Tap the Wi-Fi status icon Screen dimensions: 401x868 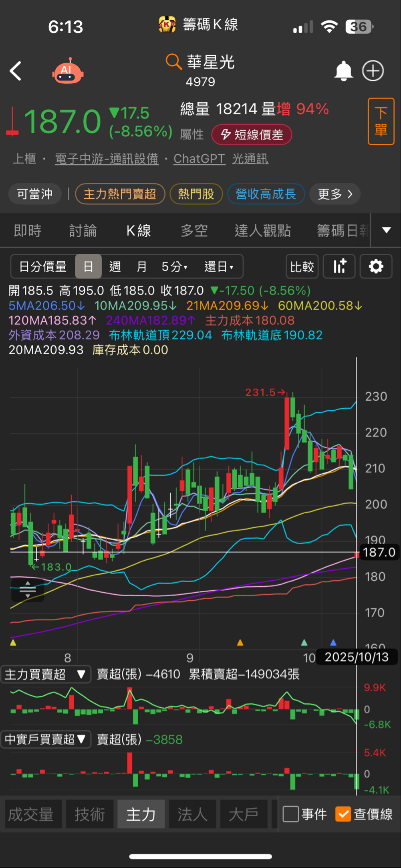pos(329,27)
